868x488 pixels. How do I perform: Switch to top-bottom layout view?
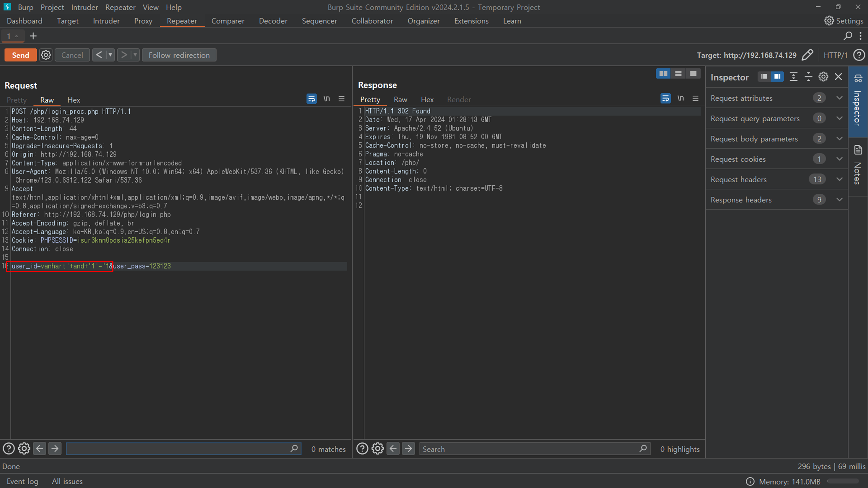[x=678, y=73]
